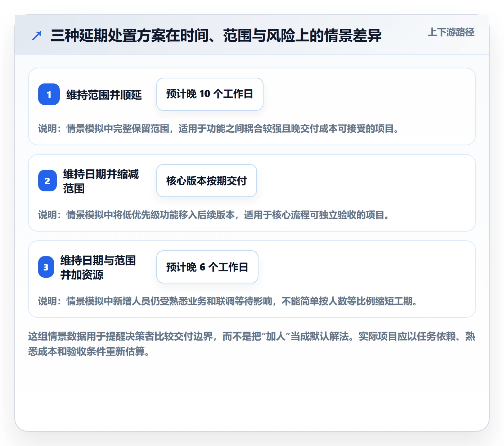Click the arrow icon beside the card title

37,36
